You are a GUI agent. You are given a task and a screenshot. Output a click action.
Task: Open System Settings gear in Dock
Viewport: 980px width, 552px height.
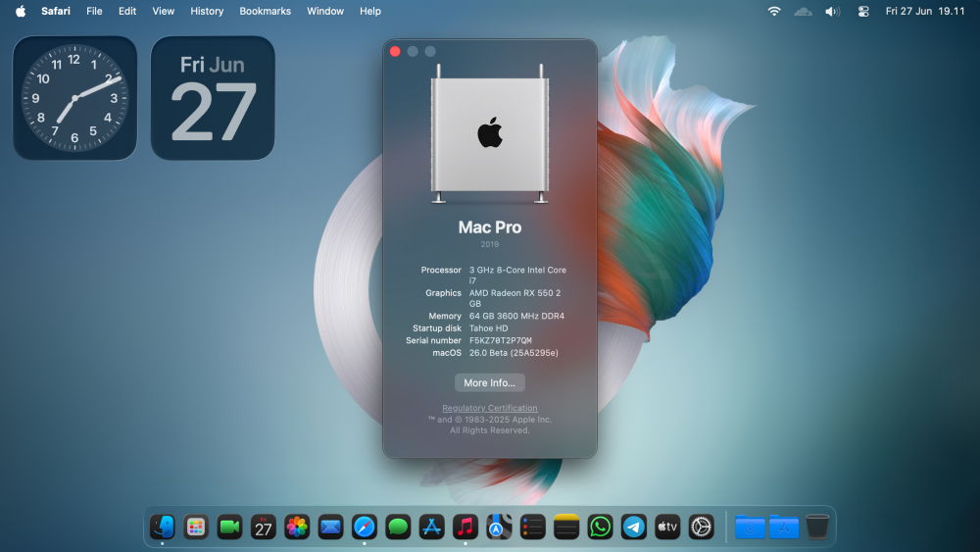(702, 527)
